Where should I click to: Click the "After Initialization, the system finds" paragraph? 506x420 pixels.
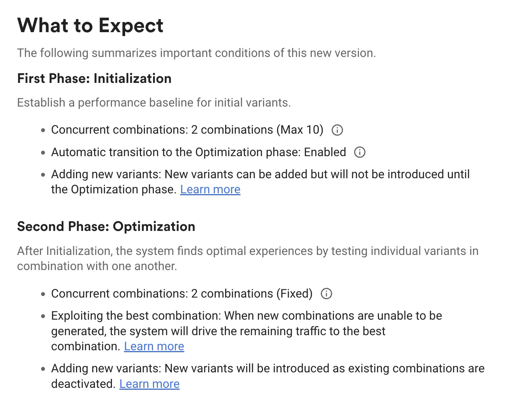[x=248, y=258]
